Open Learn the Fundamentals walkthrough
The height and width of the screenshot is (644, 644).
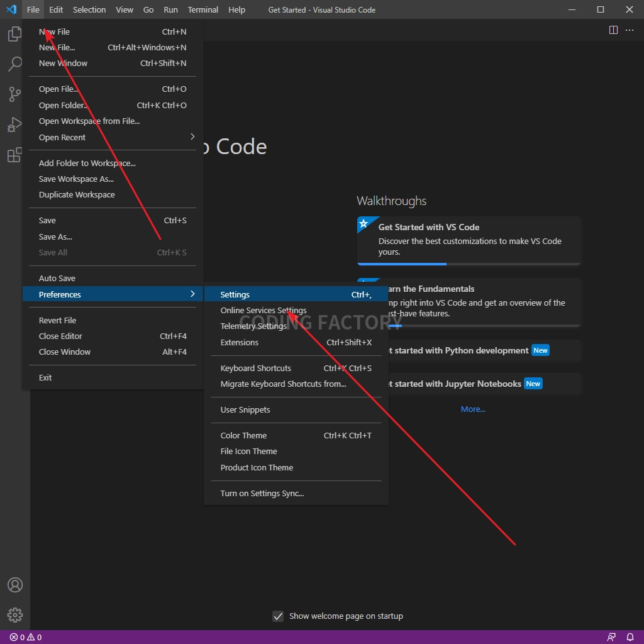coord(484,303)
